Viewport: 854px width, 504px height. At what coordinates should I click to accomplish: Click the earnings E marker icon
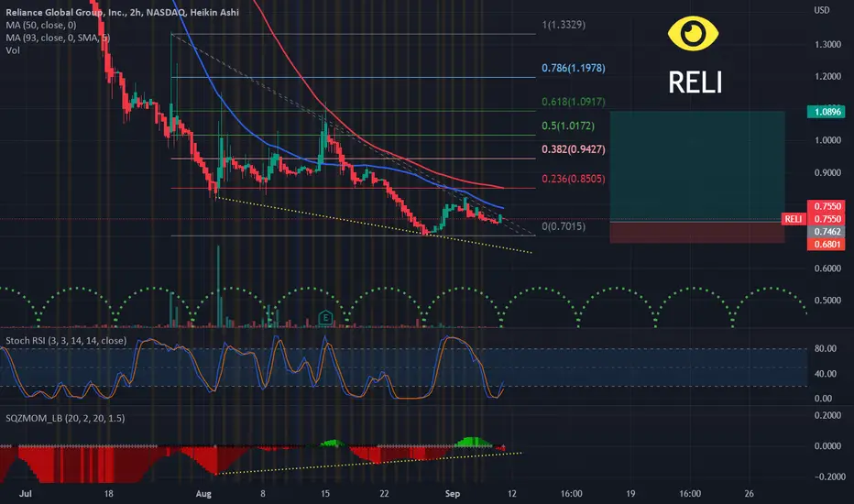(325, 318)
